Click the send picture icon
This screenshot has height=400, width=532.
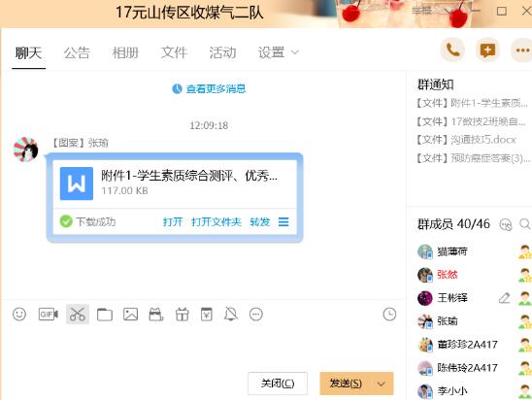(131, 315)
